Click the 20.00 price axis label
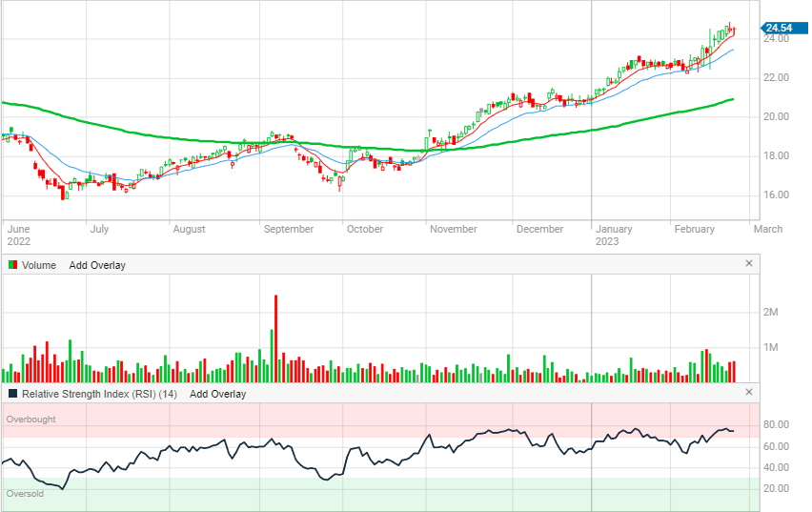Screen dimensions: 812x512 pyautogui.click(x=775, y=117)
